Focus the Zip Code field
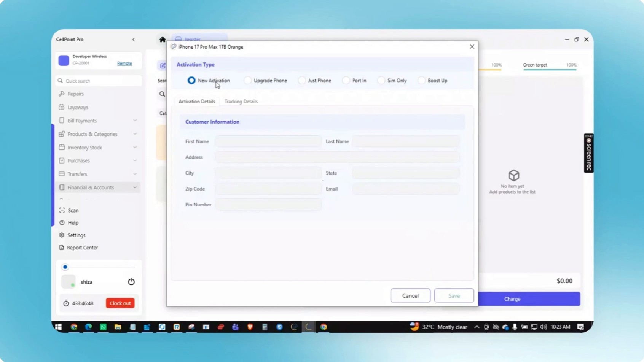 [268, 189]
